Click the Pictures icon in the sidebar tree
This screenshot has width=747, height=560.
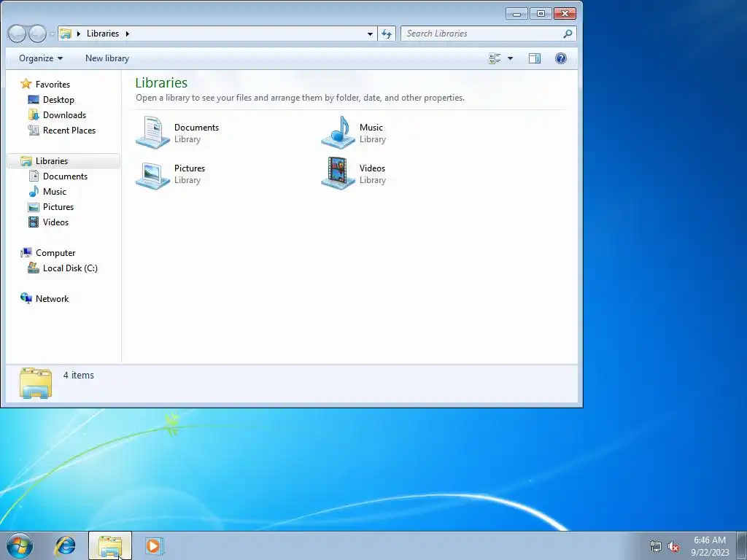tap(34, 206)
